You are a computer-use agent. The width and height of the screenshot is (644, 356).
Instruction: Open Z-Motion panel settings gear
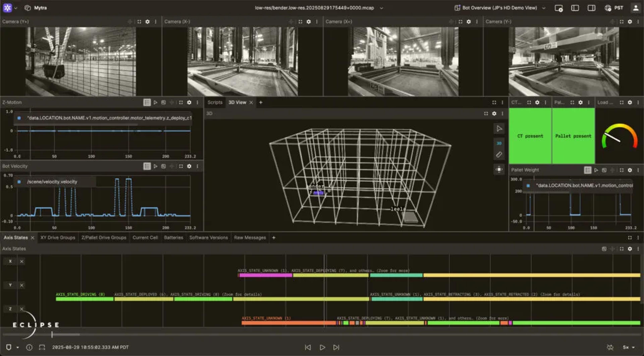[x=189, y=102]
